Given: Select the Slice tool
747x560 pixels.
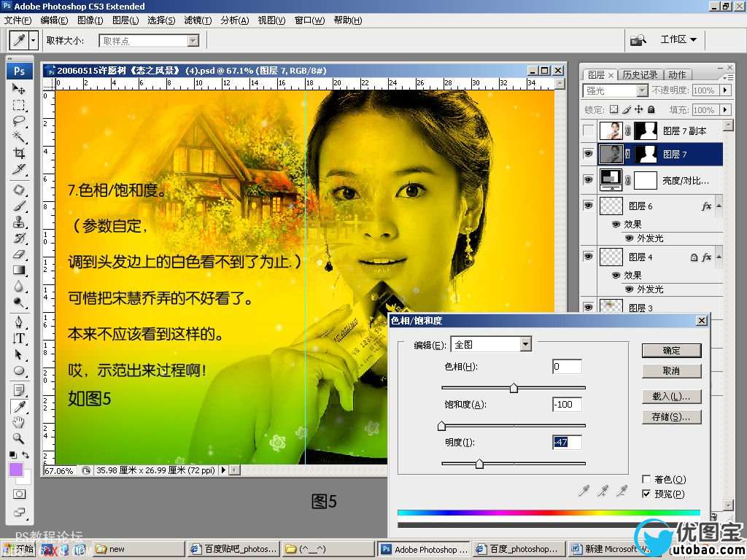Looking at the screenshot, I should (x=18, y=169).
